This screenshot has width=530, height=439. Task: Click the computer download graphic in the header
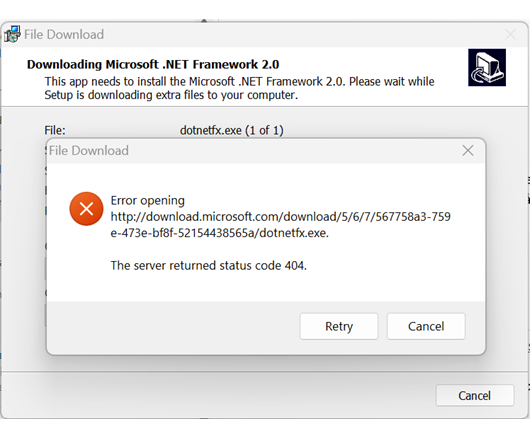[487, 67]
